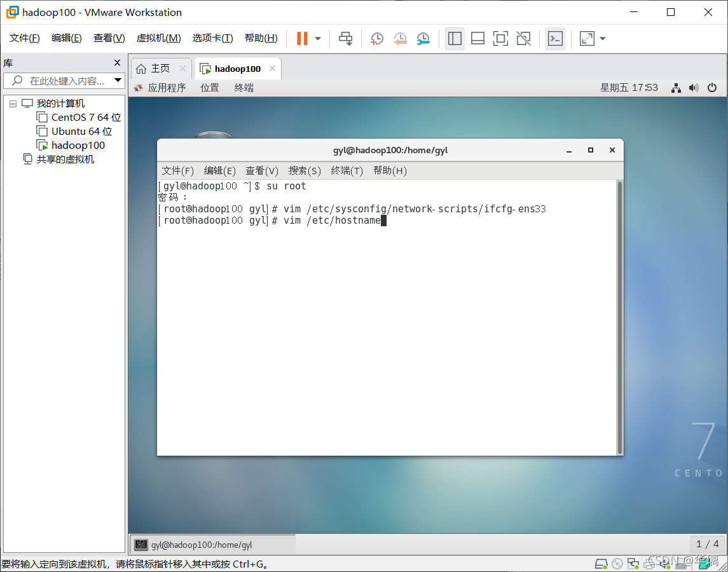Click the pause virtual machine button
The height and width of the screenshot is (572, 728).
click(x=302, y=39)
